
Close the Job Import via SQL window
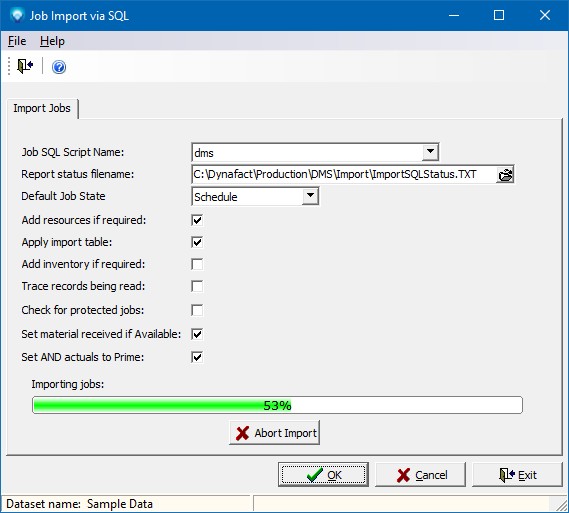545,15
